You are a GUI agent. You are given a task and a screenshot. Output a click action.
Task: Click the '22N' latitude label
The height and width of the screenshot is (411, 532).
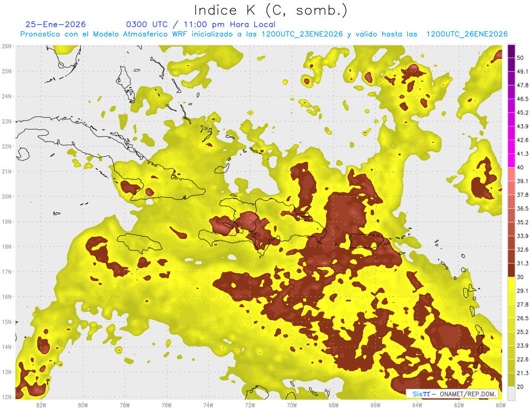tap(7, 146)
